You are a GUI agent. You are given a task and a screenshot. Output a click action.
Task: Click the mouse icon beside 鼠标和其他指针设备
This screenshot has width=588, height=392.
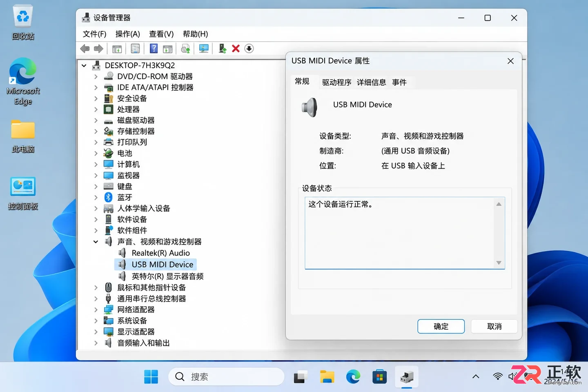tap(108, 287)
